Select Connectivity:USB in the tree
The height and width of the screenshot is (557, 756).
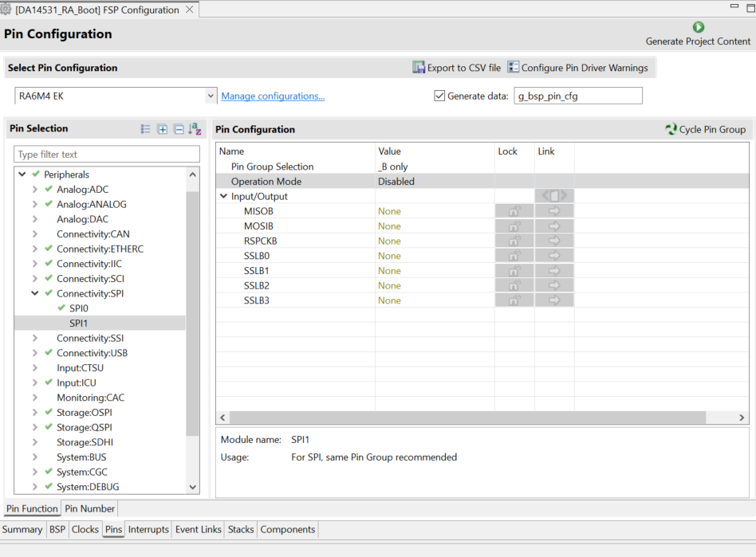tap(92, 353)
